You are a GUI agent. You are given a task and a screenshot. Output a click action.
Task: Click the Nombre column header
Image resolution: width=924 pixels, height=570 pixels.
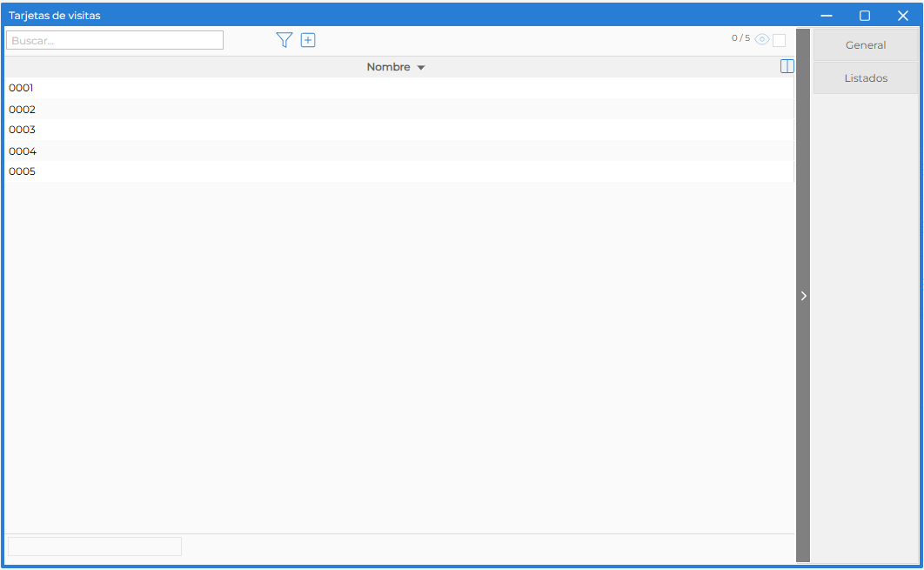click(388, 67)
